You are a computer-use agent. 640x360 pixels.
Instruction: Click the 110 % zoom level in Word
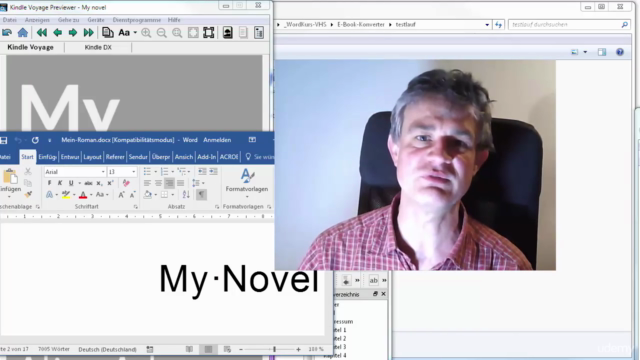tap(316, 349)
